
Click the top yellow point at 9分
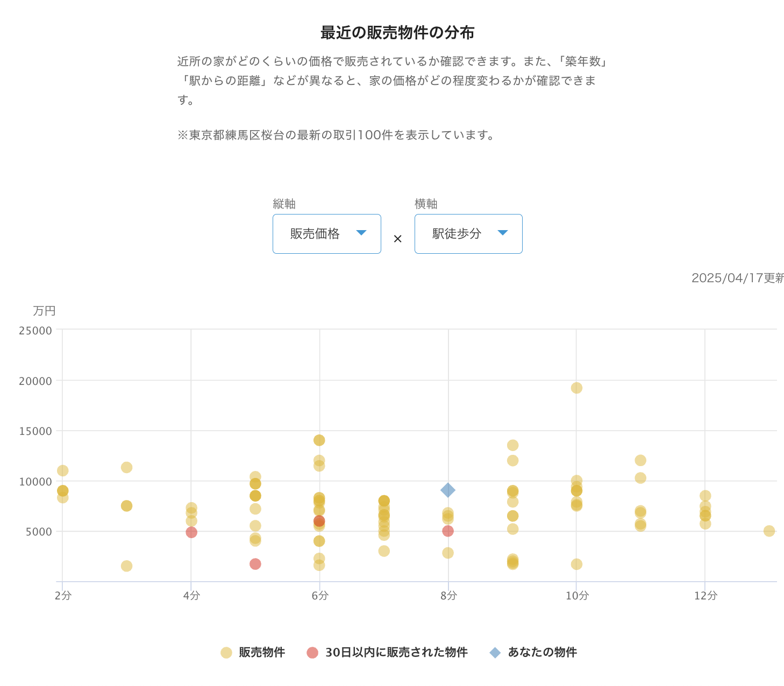coord(513,445)
